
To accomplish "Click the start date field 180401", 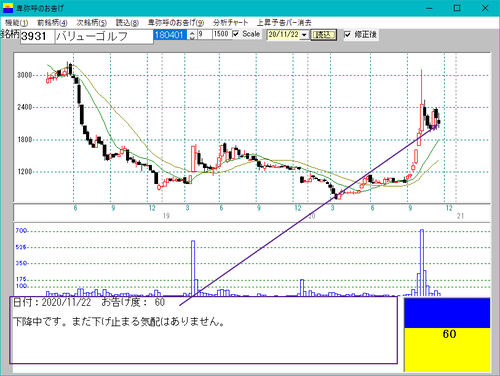I will point(170,35).
